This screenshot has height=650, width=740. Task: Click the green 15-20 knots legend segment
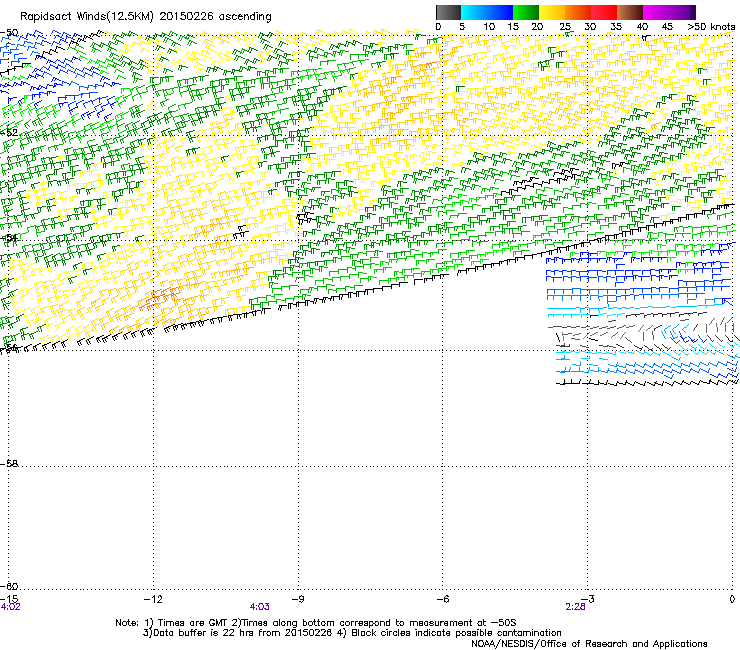(x=526, y=12)
